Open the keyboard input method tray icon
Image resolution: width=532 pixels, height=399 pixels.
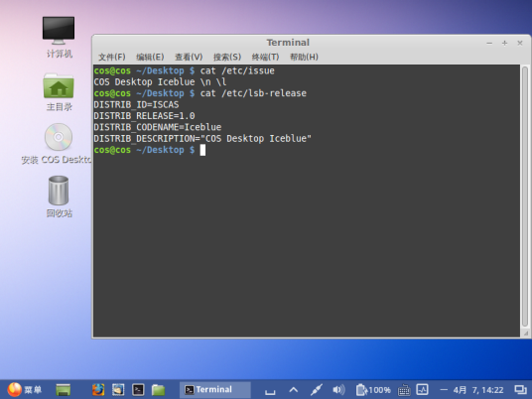[404, 390]
